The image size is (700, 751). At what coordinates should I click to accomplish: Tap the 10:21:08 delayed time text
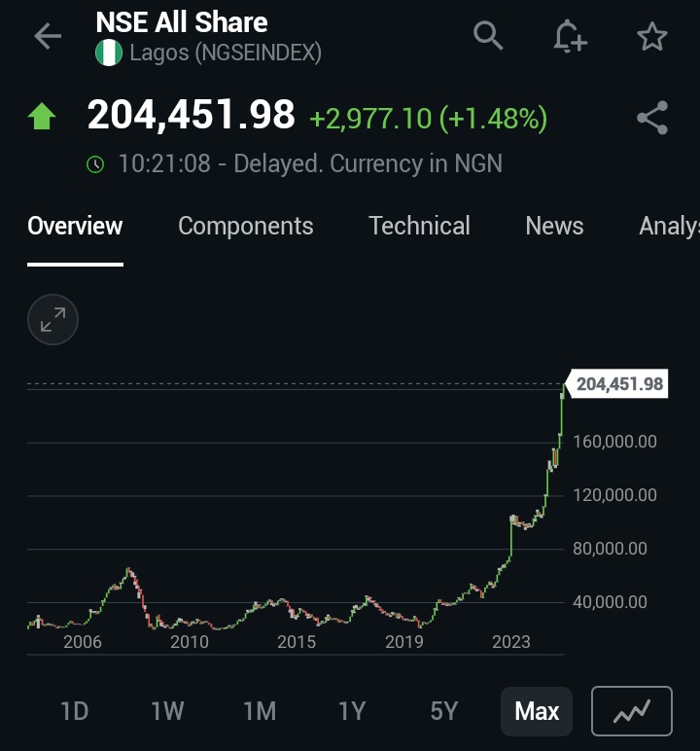[310, 163]
